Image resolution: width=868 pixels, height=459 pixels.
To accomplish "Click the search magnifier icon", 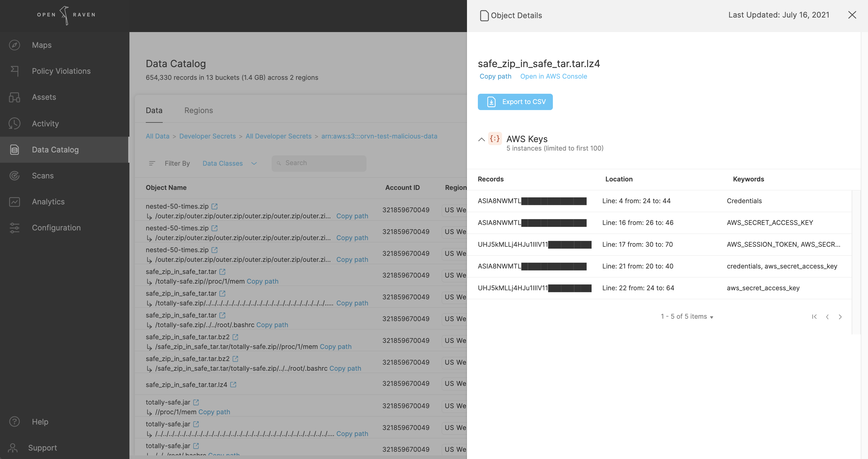I will (x=279, y=163).
